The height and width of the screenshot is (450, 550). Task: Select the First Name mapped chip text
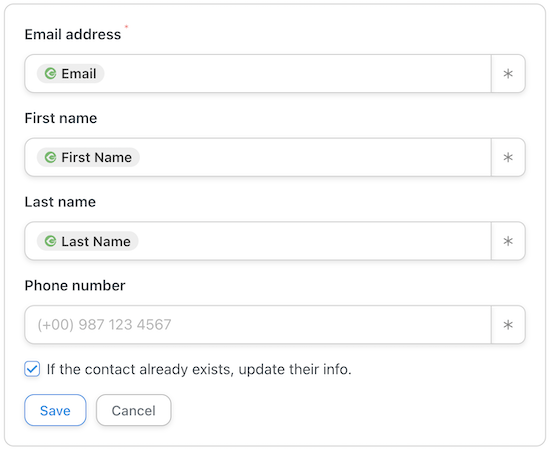point(96,157)
